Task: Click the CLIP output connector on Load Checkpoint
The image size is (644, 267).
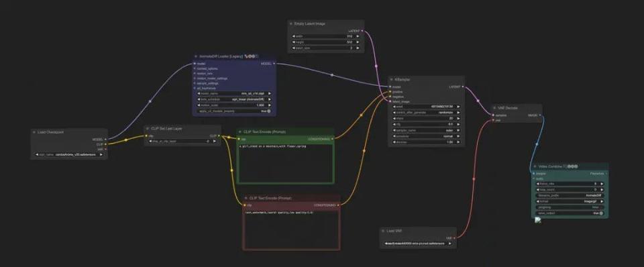Action: coord(105,144)
